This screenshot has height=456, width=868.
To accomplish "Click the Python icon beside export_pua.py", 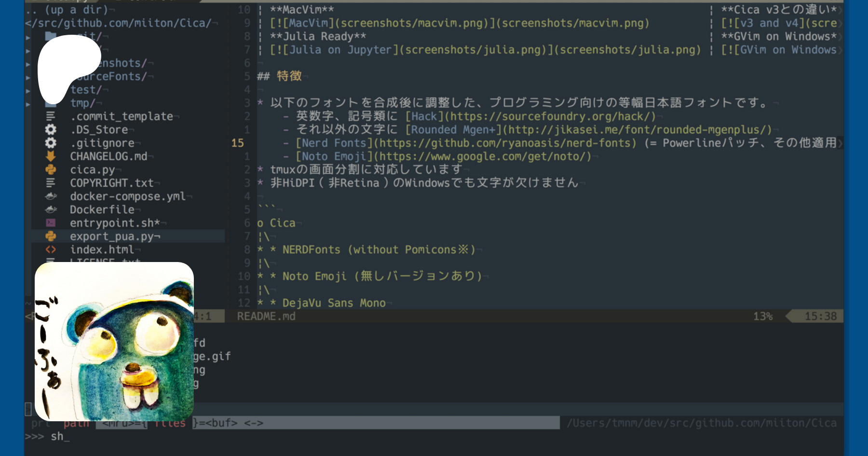I will pyautogui.click(x=51, y=236).
